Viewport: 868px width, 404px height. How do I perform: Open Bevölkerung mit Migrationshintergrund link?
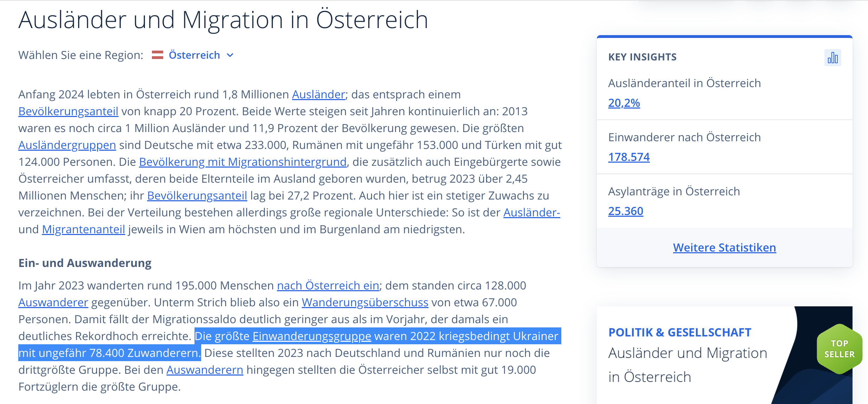[x=243, y=162]
